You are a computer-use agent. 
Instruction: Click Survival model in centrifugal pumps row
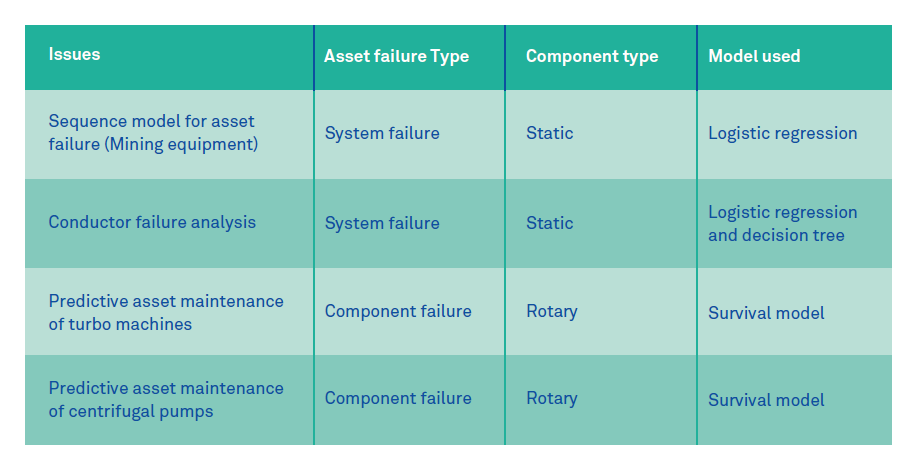pos(767,401)
